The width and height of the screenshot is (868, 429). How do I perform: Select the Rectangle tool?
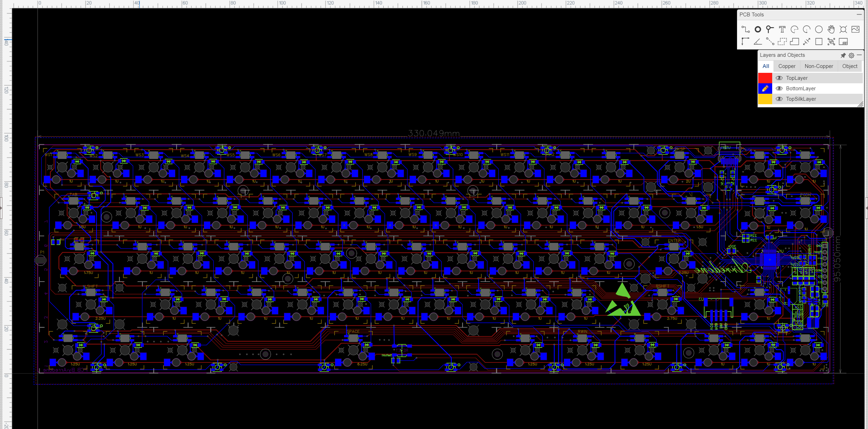[x=819, y=42]
